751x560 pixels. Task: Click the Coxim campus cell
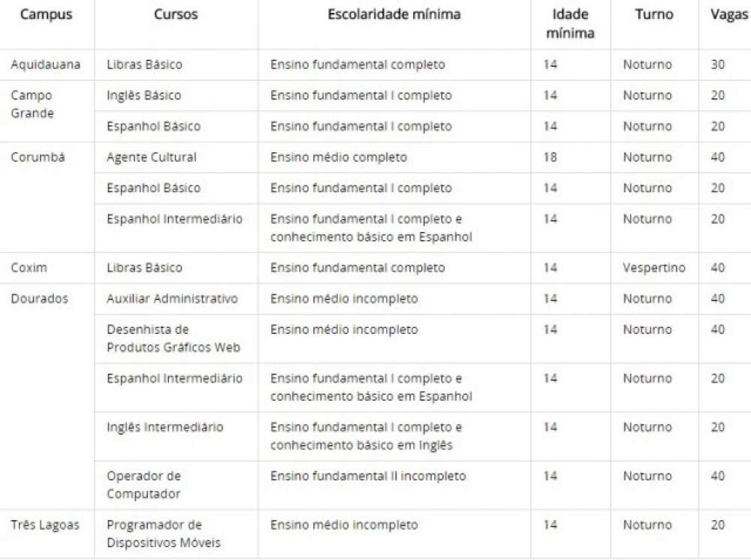point(29,267)
